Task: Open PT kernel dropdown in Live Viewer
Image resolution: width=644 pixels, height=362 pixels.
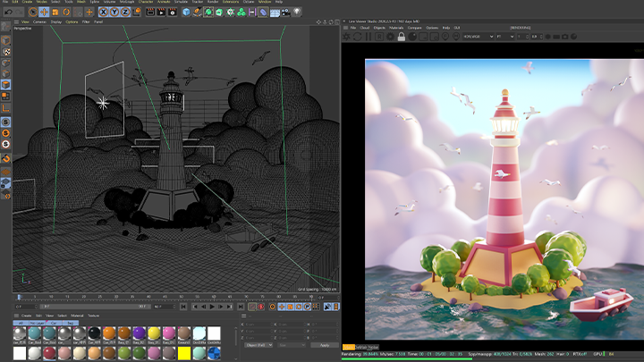Action: point(504,37)
